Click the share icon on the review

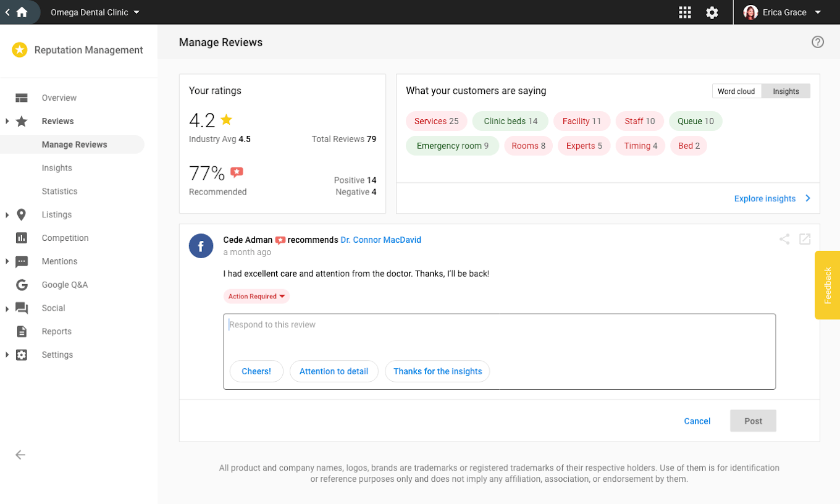point(784,239)
